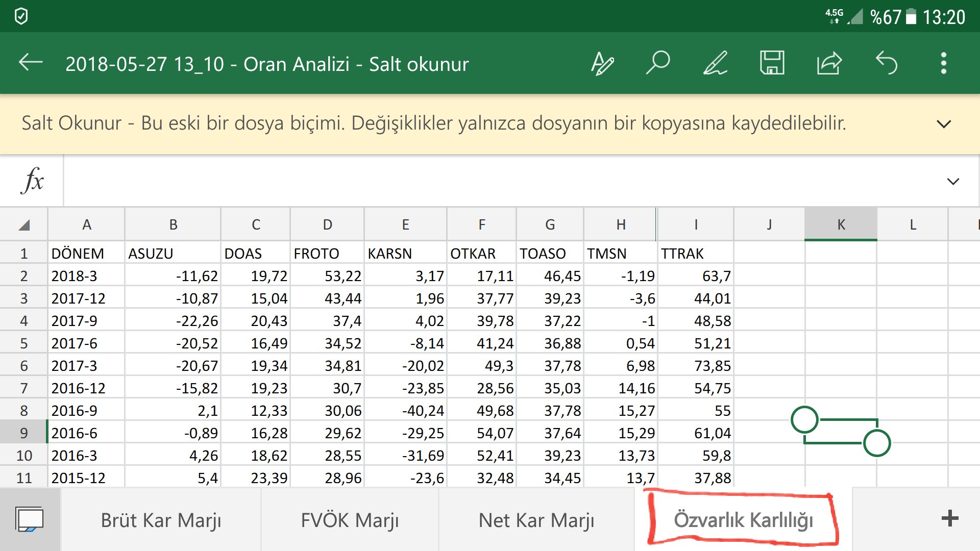Select column K header
The image size is (980, 551).
pos(841,224)
